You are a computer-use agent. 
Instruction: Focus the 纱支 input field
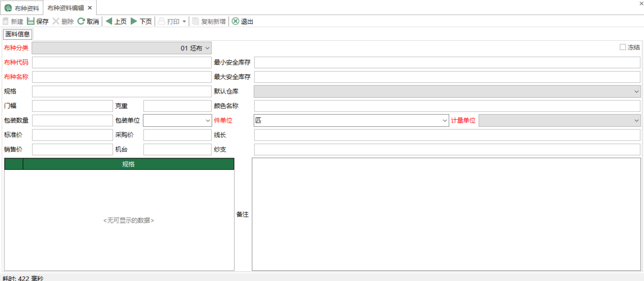[x=447, y=150]
